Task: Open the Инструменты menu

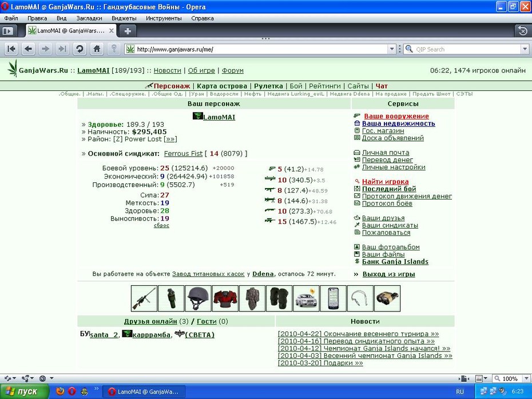Action: coord(164,18)
